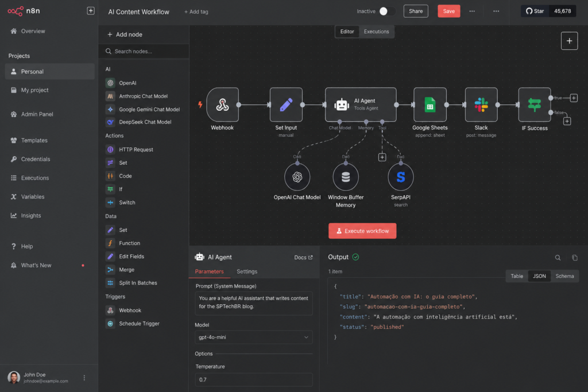Screen dimensions: 588x392
Task: Open workflow more options next to Save
Action: [x=472, y=11]
